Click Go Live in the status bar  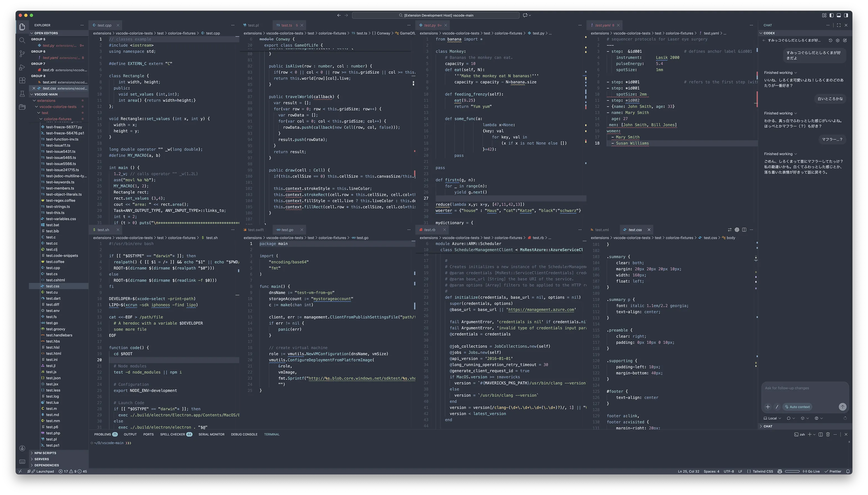coord(811,472)
